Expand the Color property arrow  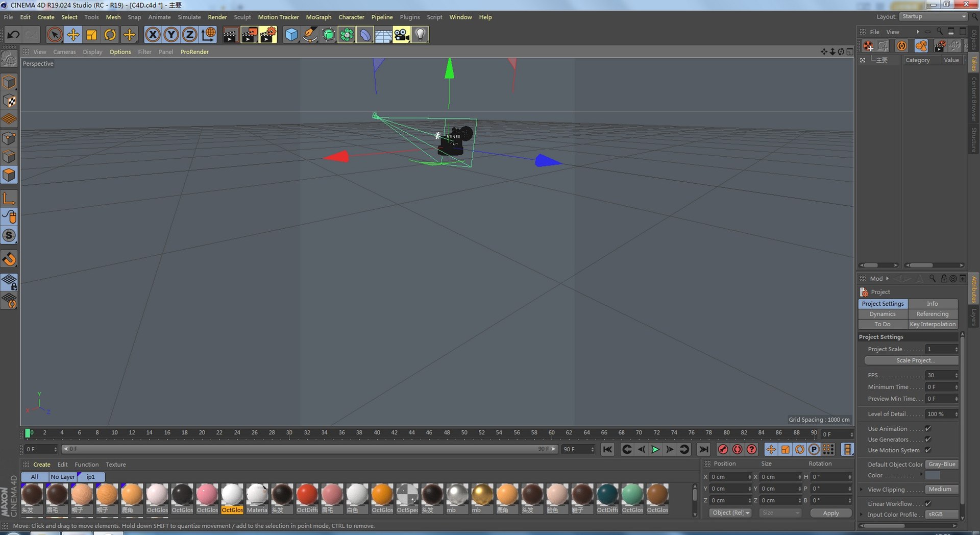pos(921,475)
